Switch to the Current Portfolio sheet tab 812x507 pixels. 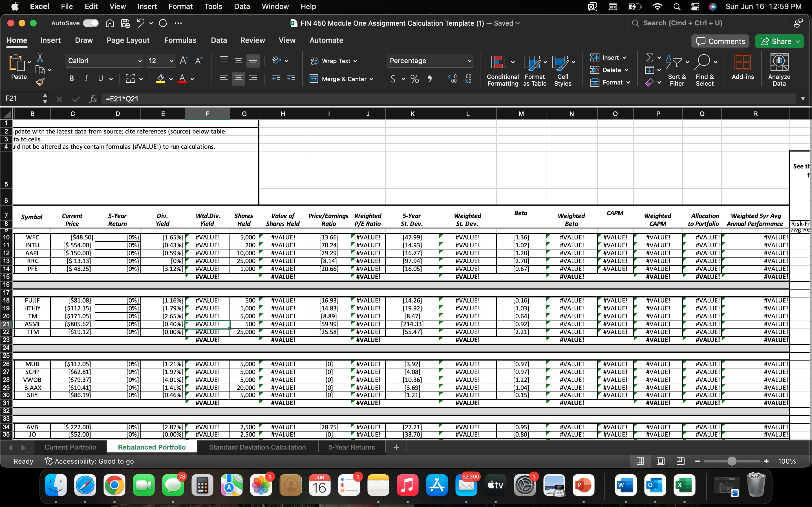(70, 447)
